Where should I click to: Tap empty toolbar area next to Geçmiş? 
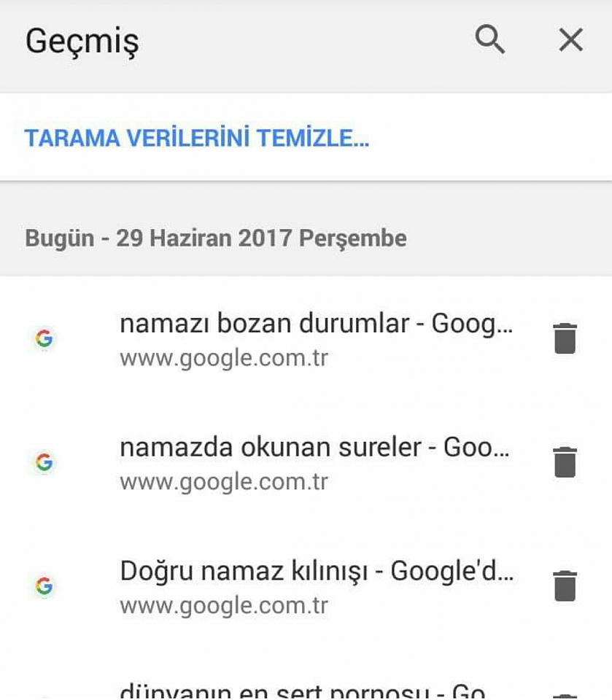click(303, 40)
